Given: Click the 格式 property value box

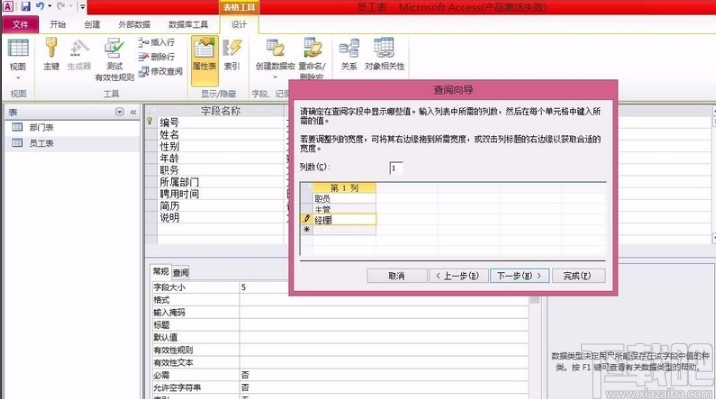Looking at the screenshot, I should coord(384,300).
